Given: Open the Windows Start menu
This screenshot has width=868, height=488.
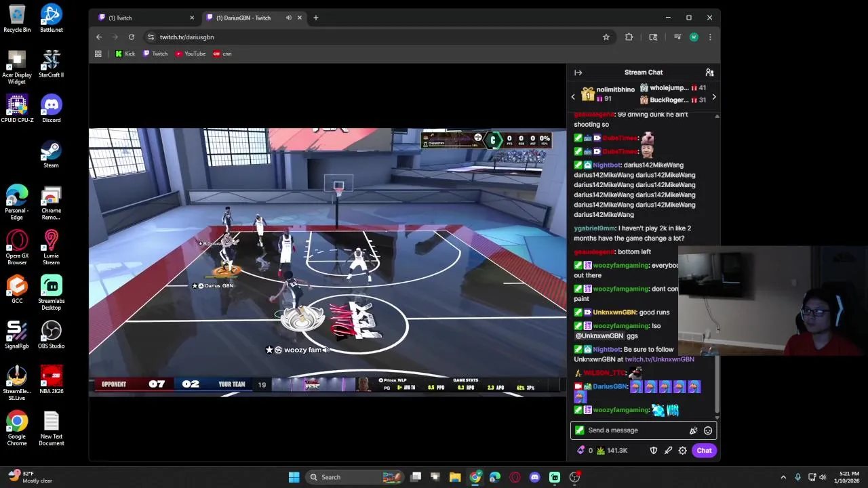Looking at the screenshot, I should coord(294,477).
